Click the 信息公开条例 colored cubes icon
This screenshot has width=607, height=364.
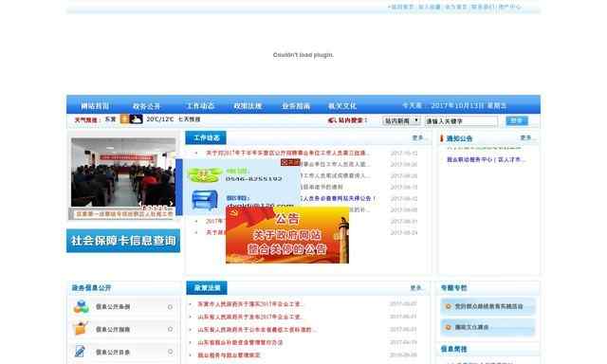click(x=81, y=307)
